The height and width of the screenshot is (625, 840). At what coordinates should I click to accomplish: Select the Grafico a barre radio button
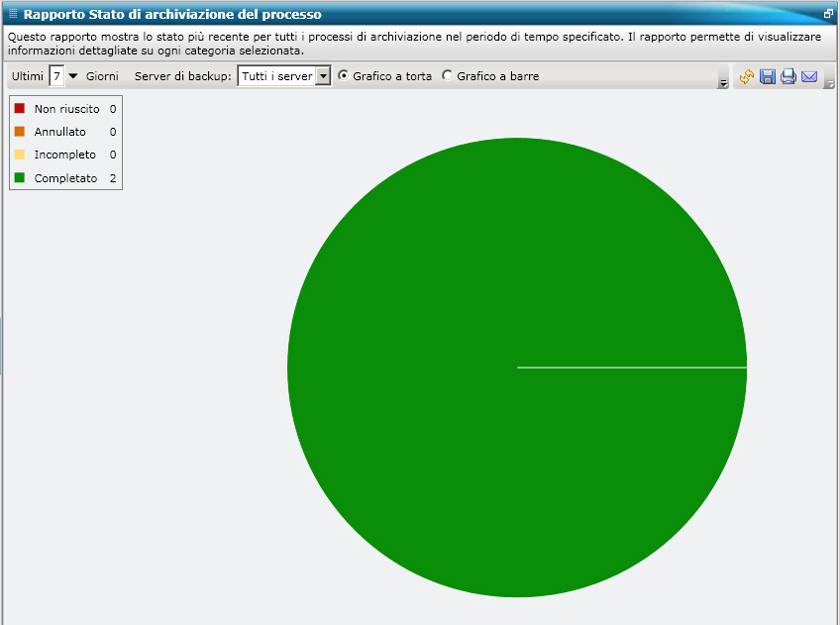pos(447,75)
